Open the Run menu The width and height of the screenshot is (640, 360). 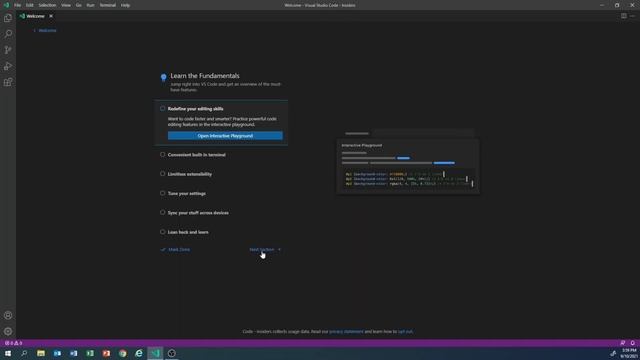[91, 5]
